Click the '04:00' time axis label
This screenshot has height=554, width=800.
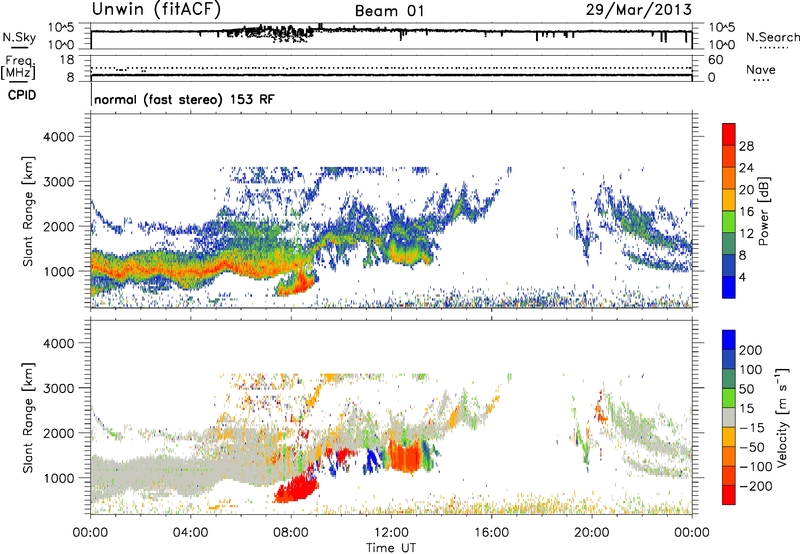tap(190, 533)
